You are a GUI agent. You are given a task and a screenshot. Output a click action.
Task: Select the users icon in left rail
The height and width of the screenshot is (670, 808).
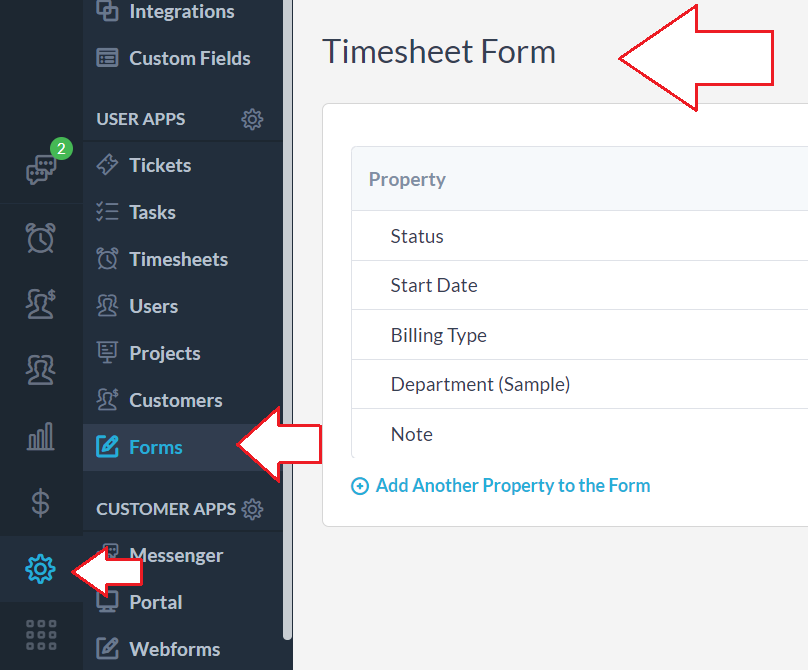pos(41,370)
